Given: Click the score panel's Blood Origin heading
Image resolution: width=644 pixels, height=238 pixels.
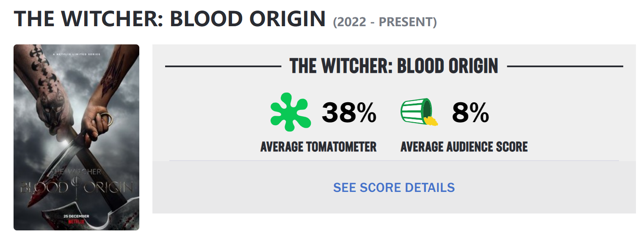Looking at the screenshot, I should click(x=394, y=66).
